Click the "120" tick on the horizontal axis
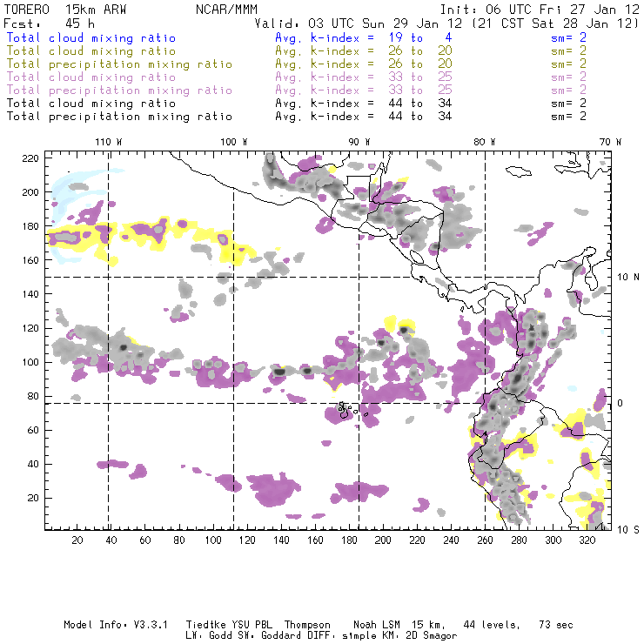This screenshot has width=644, height=644. tap(247, 540)
